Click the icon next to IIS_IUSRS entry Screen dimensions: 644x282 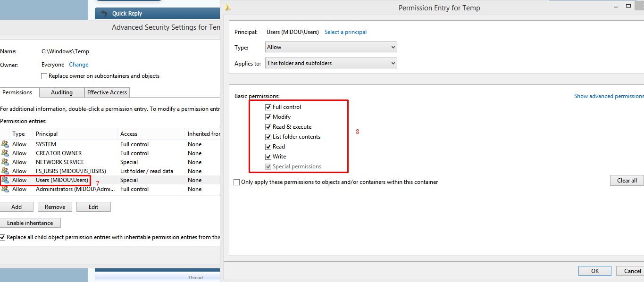tap(5, 171)
